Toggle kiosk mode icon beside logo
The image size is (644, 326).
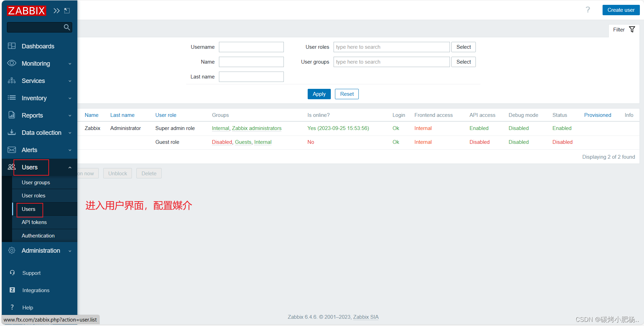click(67, 11)
